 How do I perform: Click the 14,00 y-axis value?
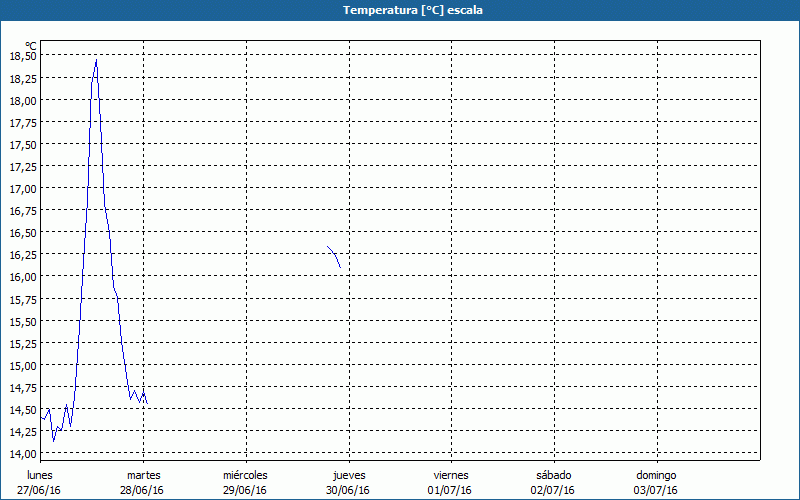[23, 453]
